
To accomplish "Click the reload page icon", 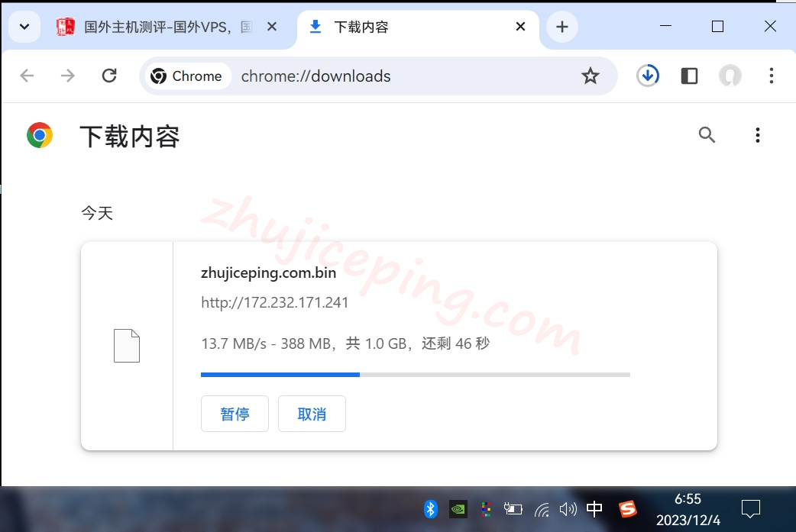I will [109, 76].
